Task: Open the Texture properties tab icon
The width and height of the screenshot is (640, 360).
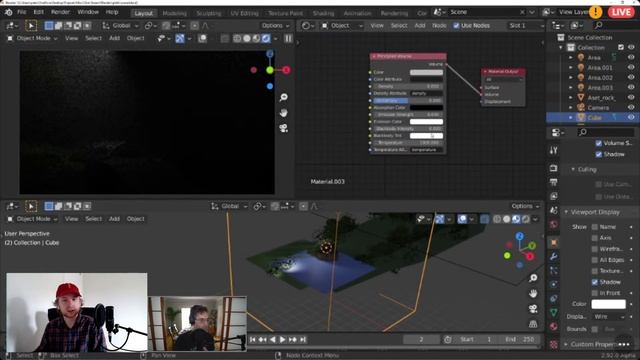Action: 553,344
